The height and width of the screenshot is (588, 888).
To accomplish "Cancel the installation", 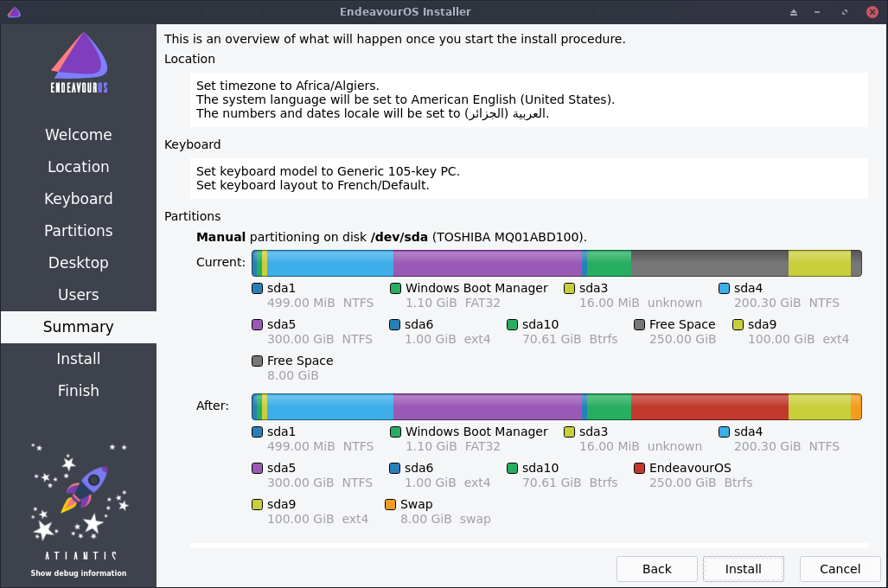I will coord(840,569).
